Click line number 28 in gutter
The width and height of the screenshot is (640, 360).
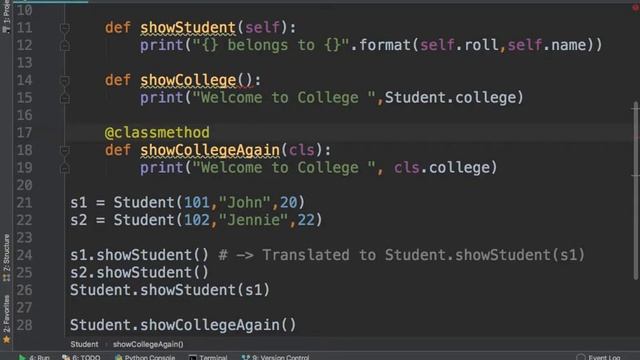point(24,325)
